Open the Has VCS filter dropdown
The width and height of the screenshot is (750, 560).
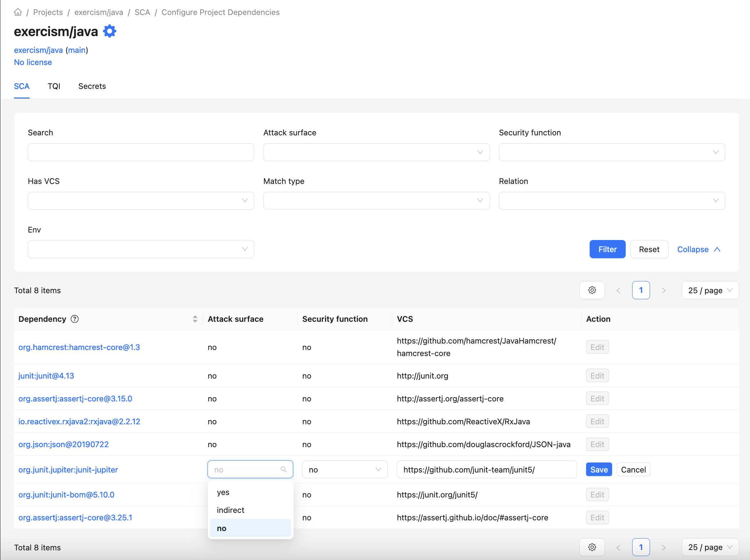pos(141,201)
